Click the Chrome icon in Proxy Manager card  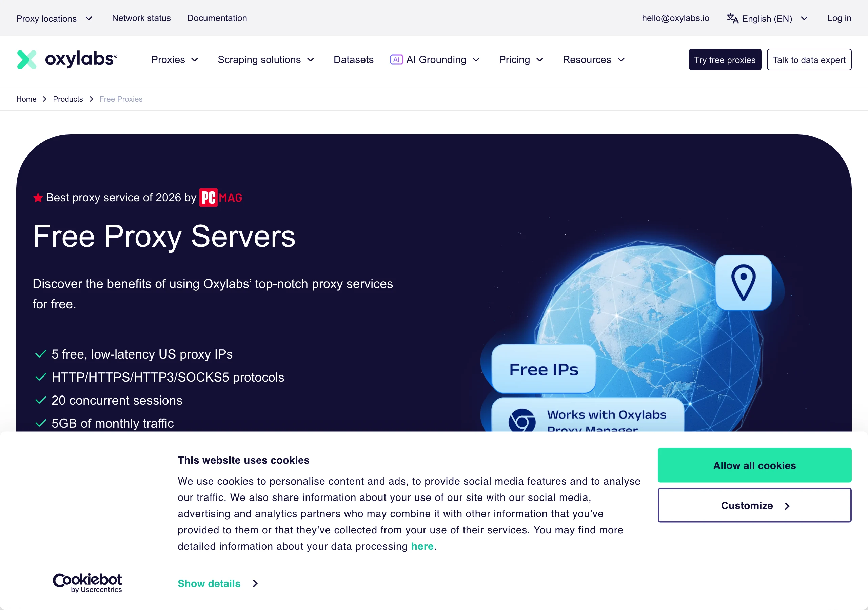(522, 420)
